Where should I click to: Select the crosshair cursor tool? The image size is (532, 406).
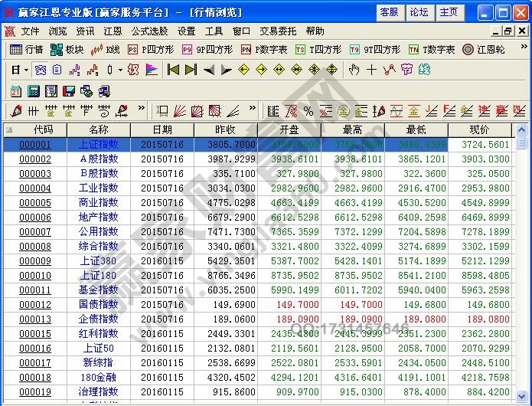[371, 70]
